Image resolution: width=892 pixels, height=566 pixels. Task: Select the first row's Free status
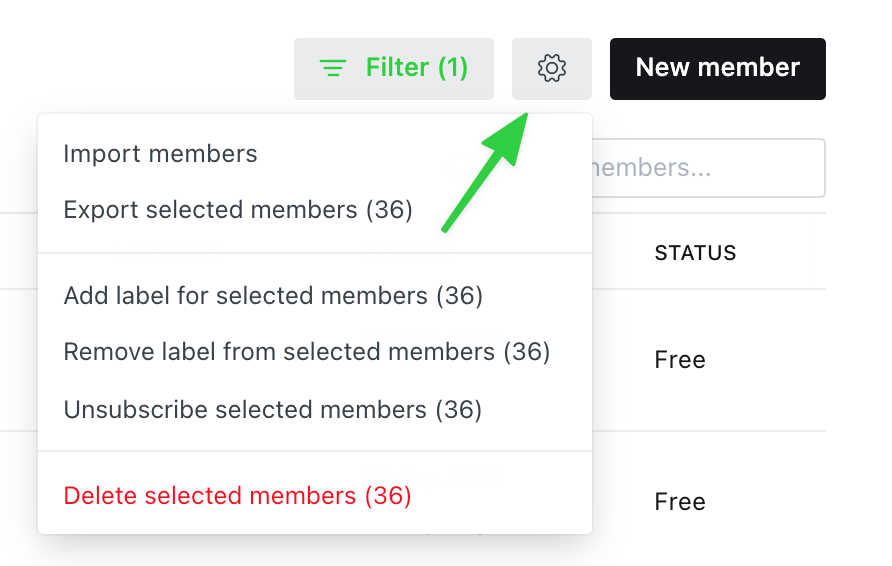680,360
